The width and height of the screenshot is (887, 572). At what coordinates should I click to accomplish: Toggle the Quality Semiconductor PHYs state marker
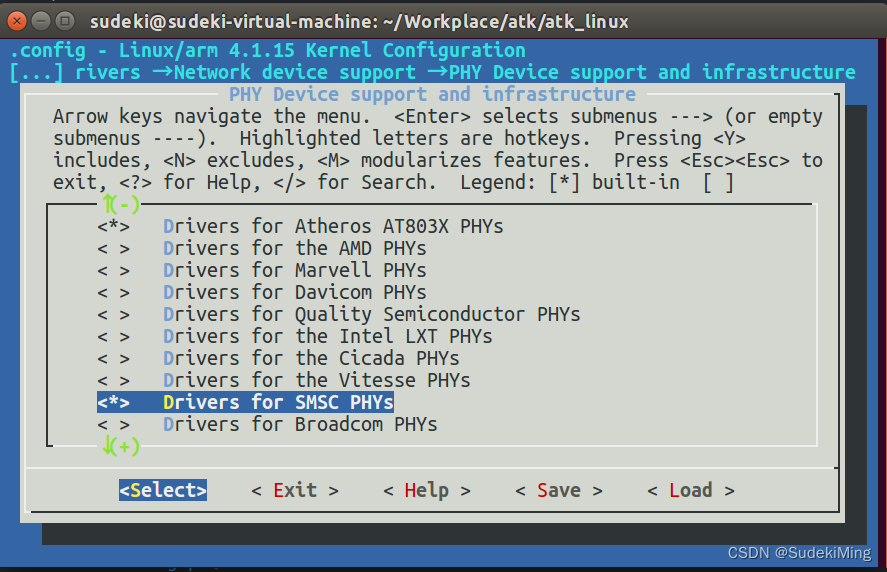point(114,315)
